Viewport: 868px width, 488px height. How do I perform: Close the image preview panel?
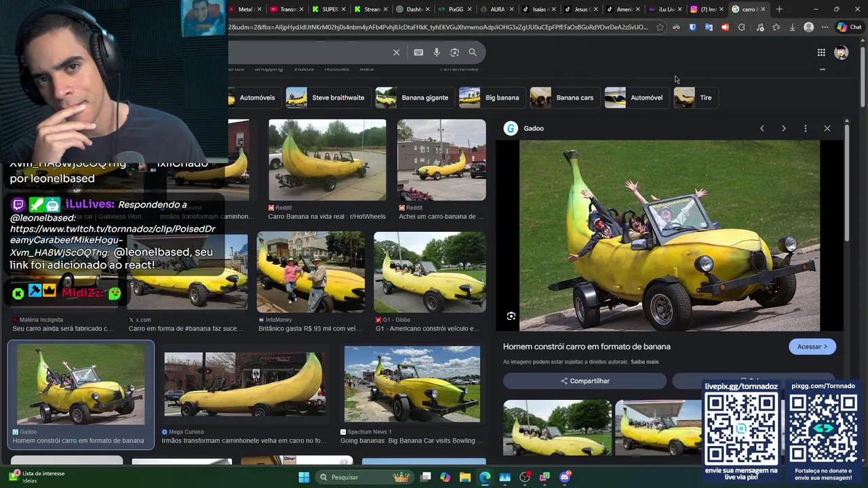click(x=827, y=128)
